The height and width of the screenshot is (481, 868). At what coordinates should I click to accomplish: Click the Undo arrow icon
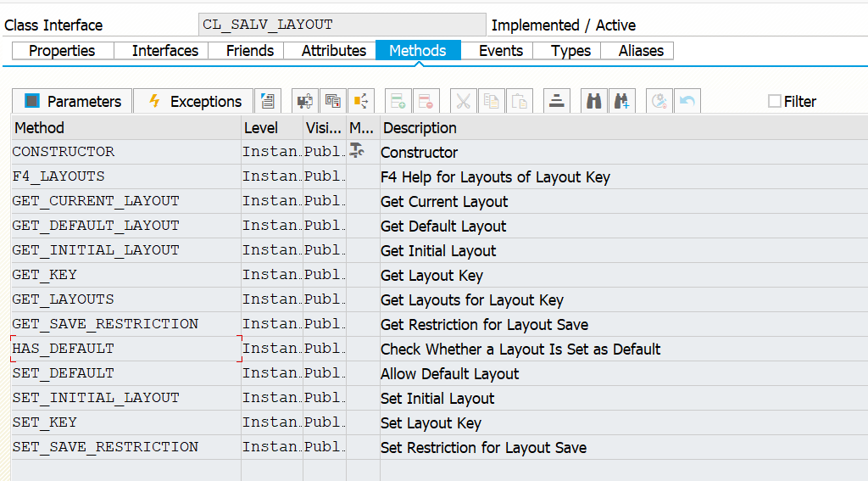[687, 101]
